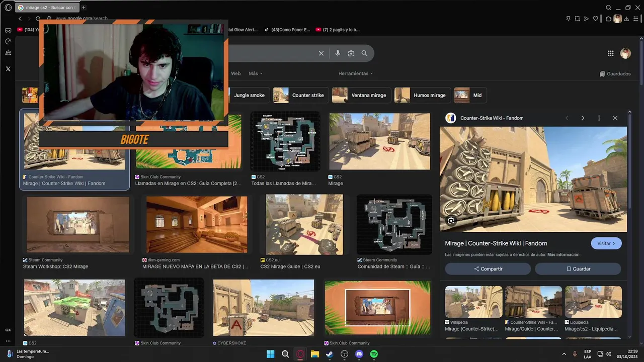
Task: Open Discord from the taskbar
Action: pyautogui.click(x=359, y=354)
